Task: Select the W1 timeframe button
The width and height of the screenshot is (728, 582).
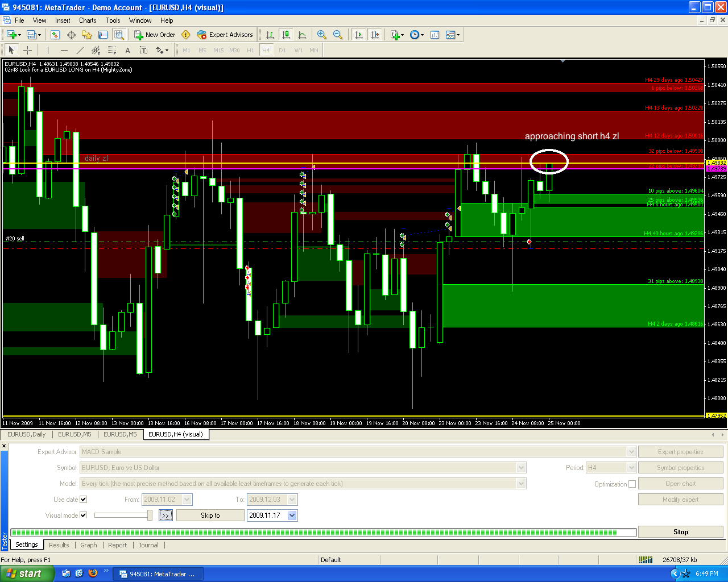Action: [x=298, y=50]
